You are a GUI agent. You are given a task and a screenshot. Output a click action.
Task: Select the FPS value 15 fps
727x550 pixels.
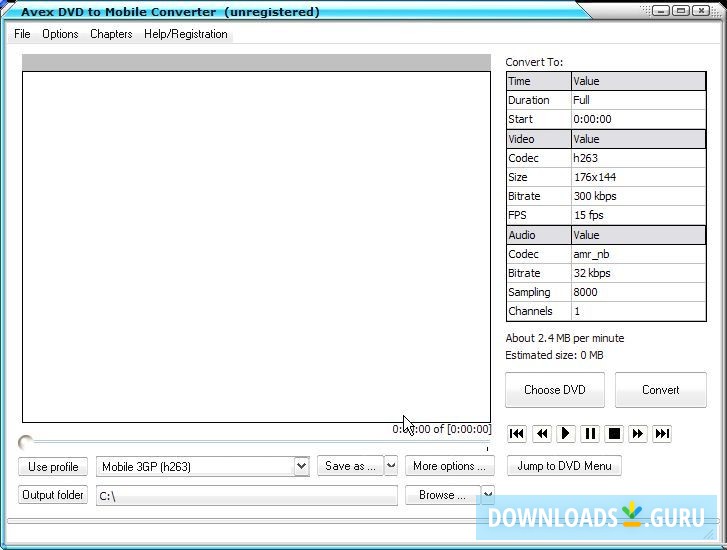coord(638,215)
